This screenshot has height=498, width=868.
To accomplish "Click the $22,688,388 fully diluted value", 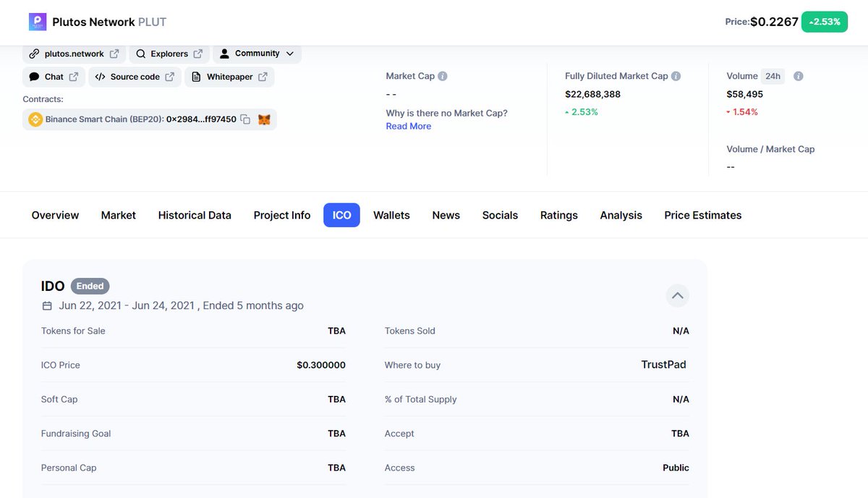I will [592, 94].
